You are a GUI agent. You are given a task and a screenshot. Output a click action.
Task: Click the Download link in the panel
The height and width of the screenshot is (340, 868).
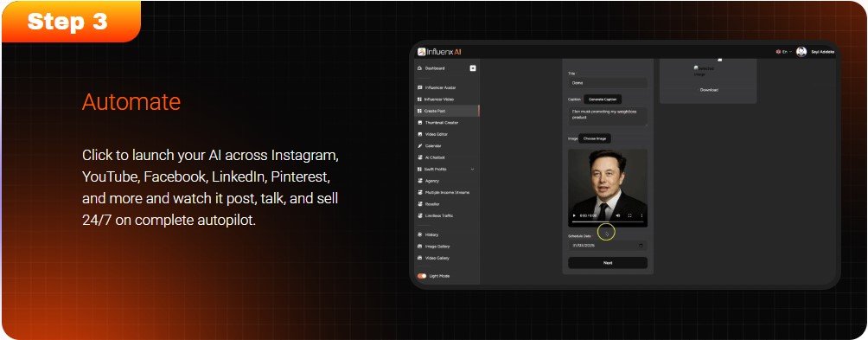click(709, 90)
